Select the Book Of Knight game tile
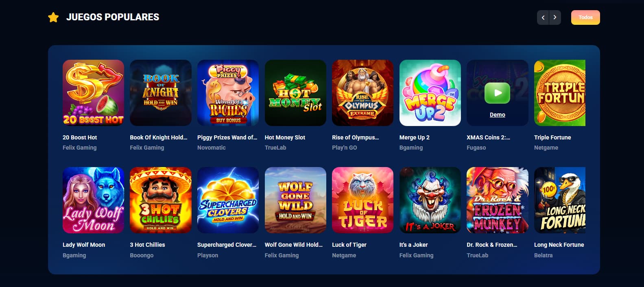The width and height of the screenshot is (644, 287). click(x=161, y=93)
